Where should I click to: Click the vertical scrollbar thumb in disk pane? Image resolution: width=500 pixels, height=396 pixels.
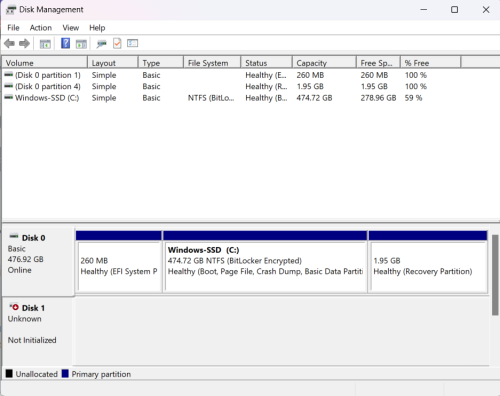(495, 275)
